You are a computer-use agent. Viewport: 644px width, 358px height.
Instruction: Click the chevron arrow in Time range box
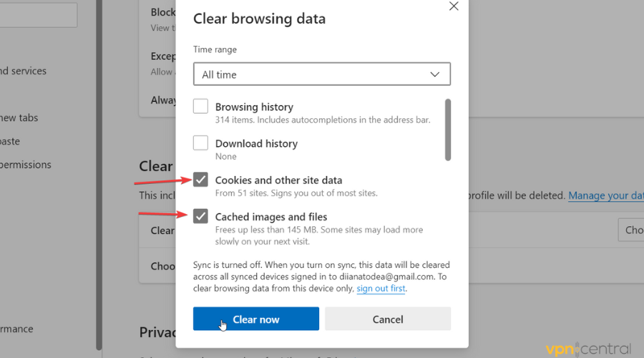435,74
